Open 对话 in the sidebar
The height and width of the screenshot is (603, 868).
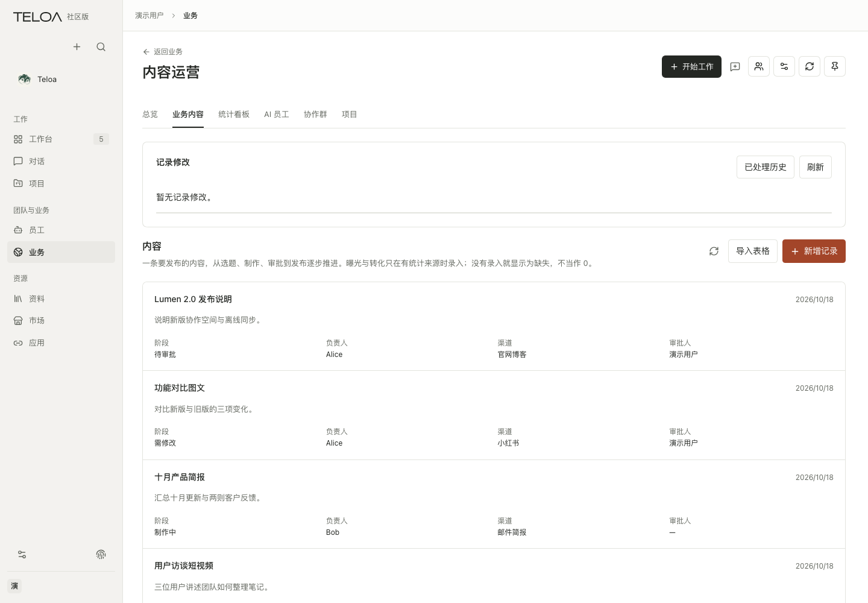[61, 162]
